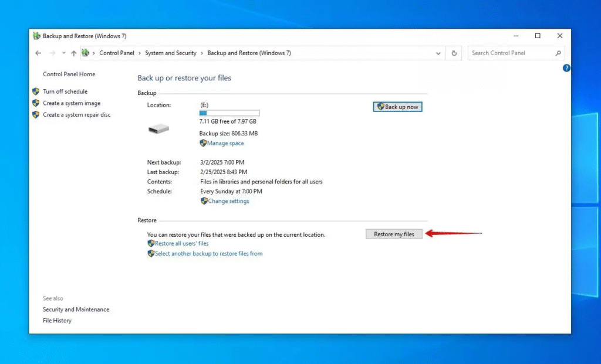Click shield icon next to Change settings

(204, 201)
